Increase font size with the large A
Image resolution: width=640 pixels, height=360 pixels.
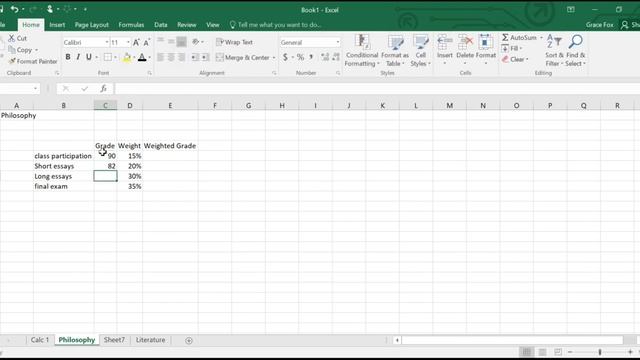(x=136, y=42)
